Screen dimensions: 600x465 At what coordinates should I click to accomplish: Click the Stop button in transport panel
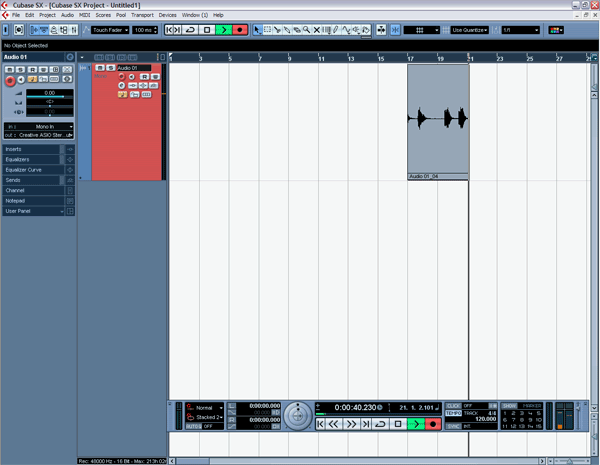[x=398, y=424]
